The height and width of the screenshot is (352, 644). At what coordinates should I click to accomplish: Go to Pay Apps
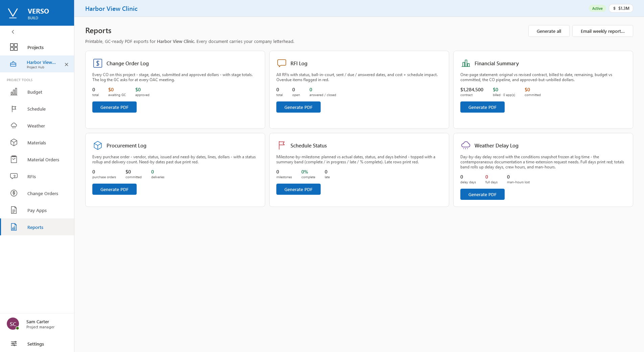(37, 210)
